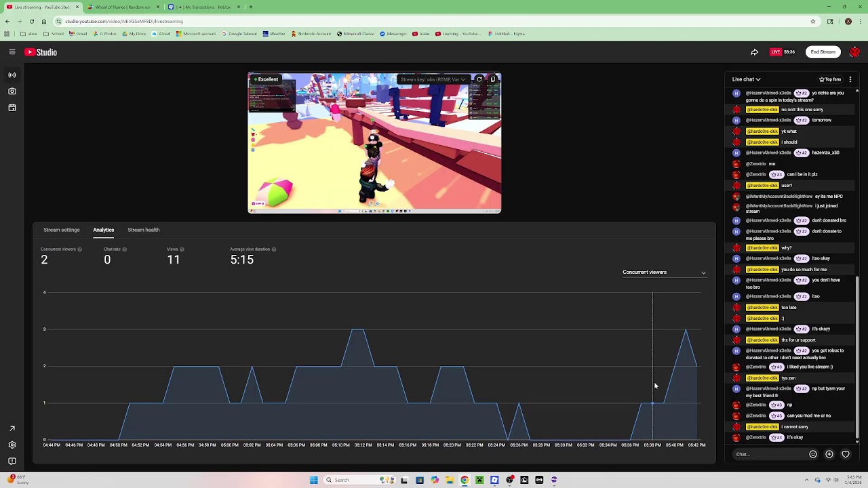868x488 pixels.
Task: Open the Stream health tab
Action: pyautogui.click(x=144, y=230)
